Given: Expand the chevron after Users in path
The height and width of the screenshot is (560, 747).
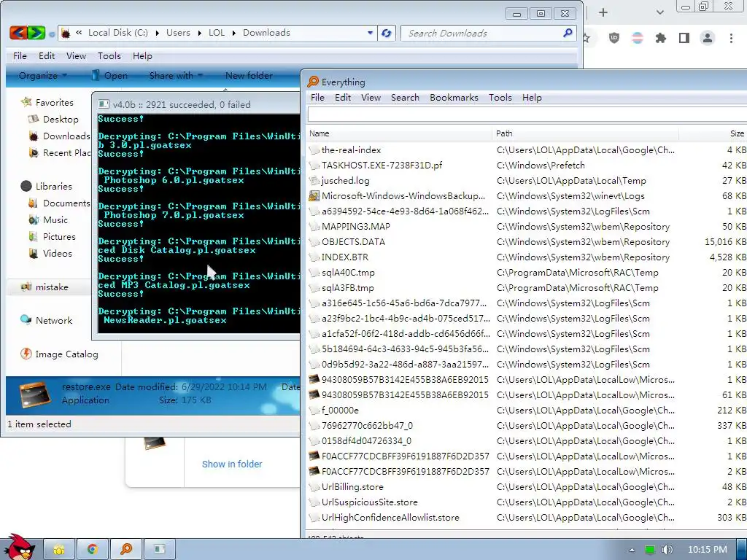Looking at the screenshot, I should click(199, 33).
